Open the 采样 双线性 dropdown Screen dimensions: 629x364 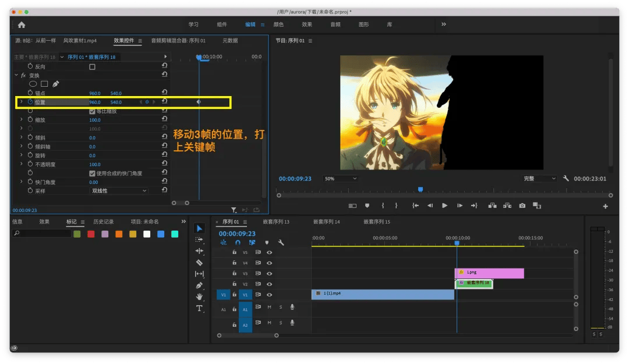(119, 190)
